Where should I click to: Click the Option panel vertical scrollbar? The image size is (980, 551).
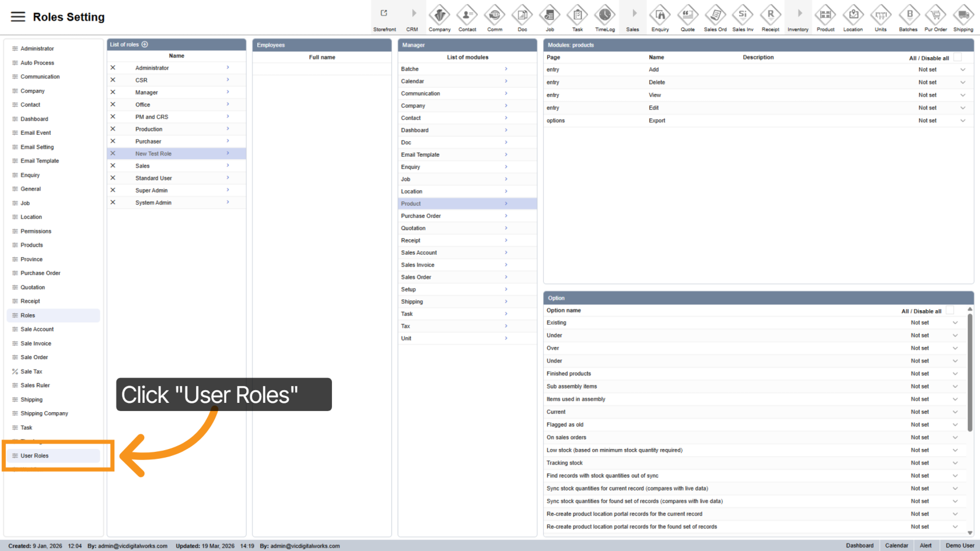click(x=970, y=373)
